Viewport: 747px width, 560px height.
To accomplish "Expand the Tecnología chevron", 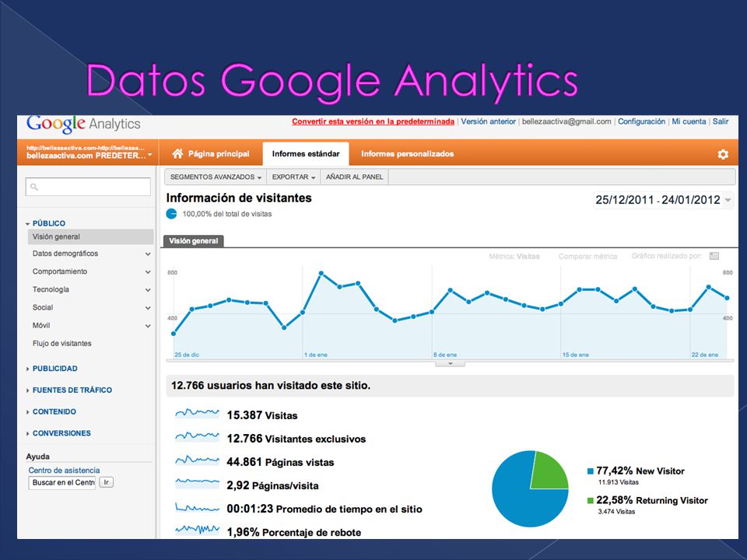I will click(148, 290).
